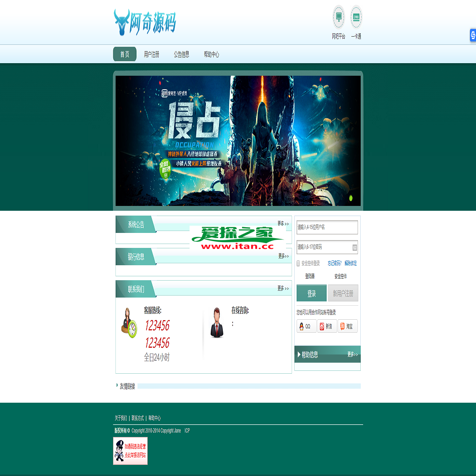Image resolution: width=476 pixels, height=476 pixels.
Task: Switch to the 用户注册 tab
Action: pos(151,54)
